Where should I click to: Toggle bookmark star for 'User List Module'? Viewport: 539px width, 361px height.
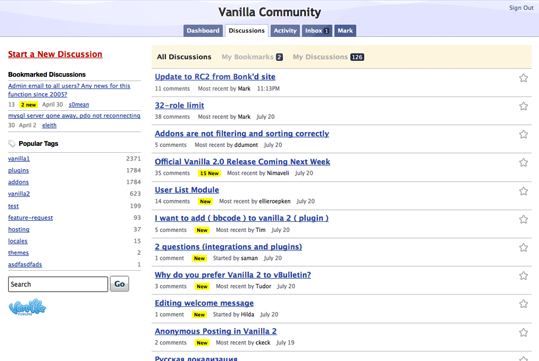pos(523,191)
